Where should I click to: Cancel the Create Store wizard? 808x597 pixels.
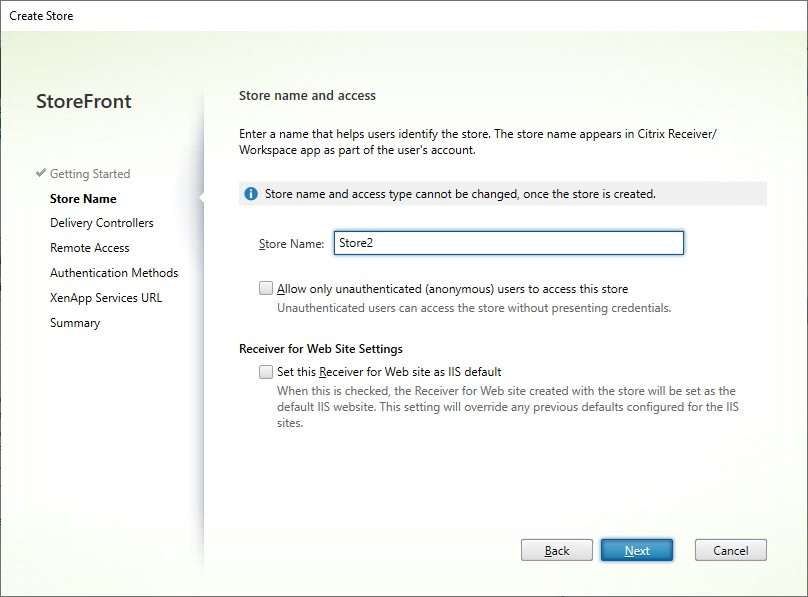(730, 550)
